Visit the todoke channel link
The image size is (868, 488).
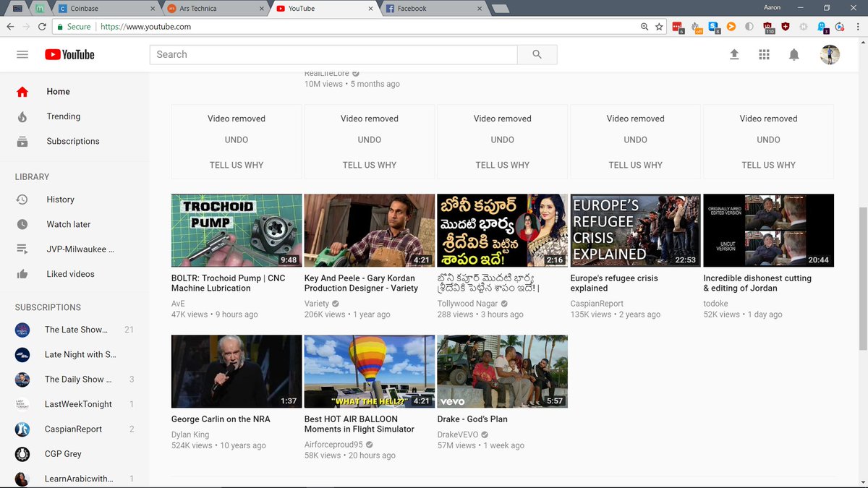coord(715,304)
